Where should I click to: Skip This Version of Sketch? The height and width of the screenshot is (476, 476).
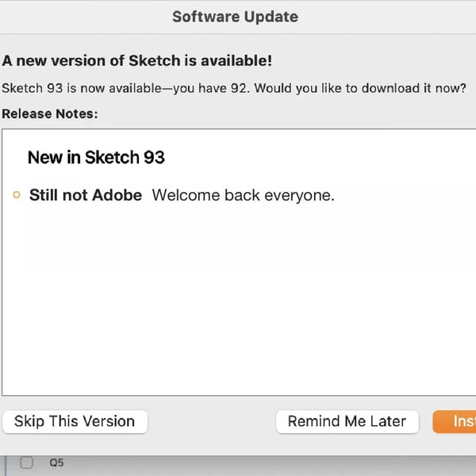click(75, 422)
